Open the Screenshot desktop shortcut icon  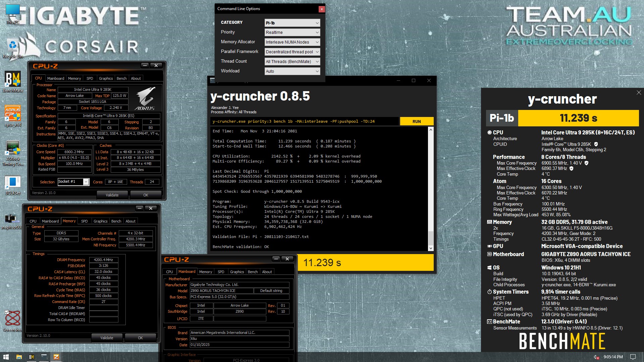12,321
